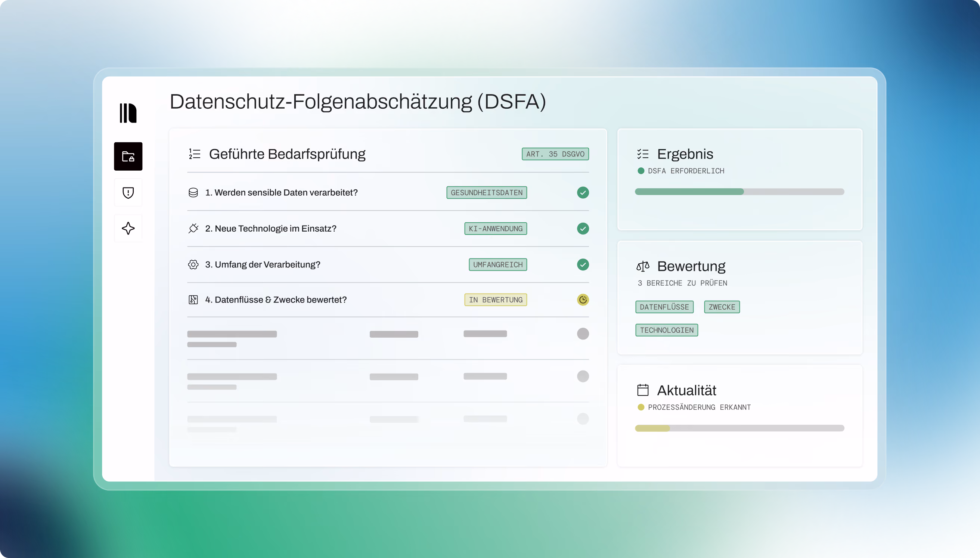Viewport: 980px width, 558px height.
Task: Click the app logo in sidebar
Action: pyautogui.click(x=128, y=113)
